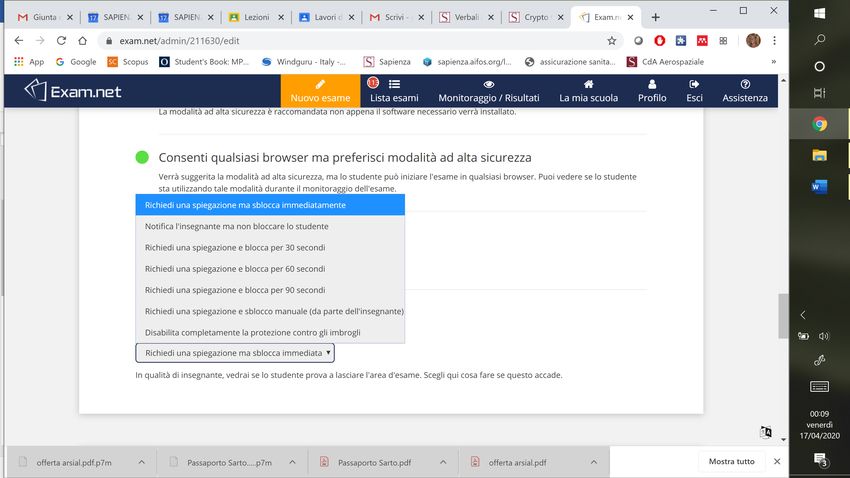
Task: Open Lista esami list
Action: pyautogui.click(x=394, y=85)
